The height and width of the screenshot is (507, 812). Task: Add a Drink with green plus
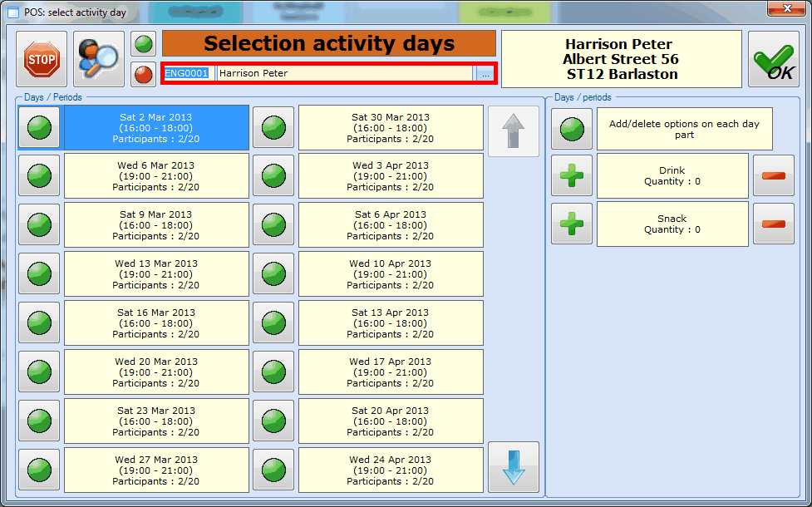tap(572, 175)
